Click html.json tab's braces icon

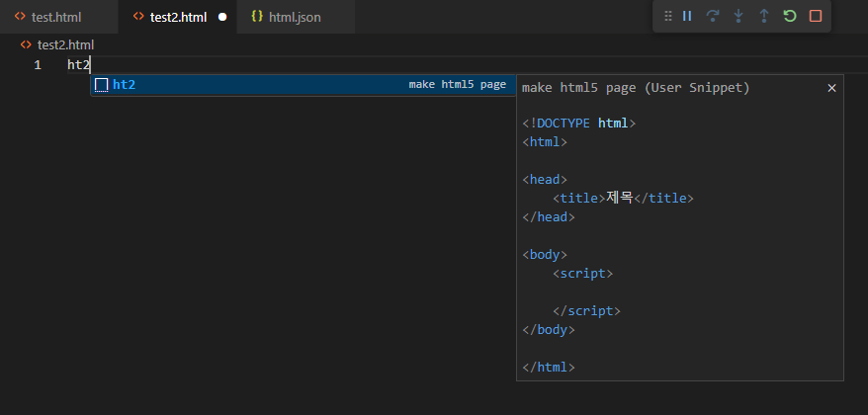pos(256,16)
